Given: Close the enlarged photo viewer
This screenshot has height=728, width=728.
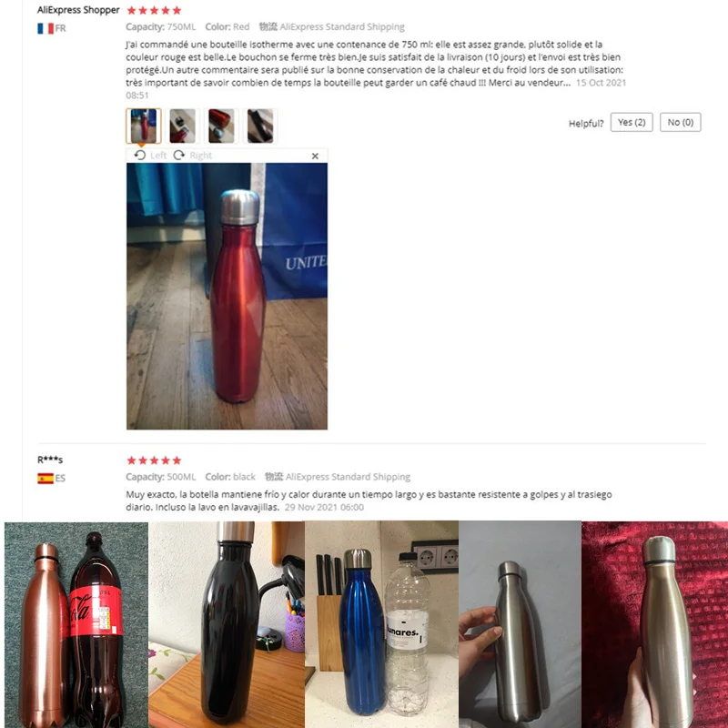Looking at the screenshot, I should 315,156.
